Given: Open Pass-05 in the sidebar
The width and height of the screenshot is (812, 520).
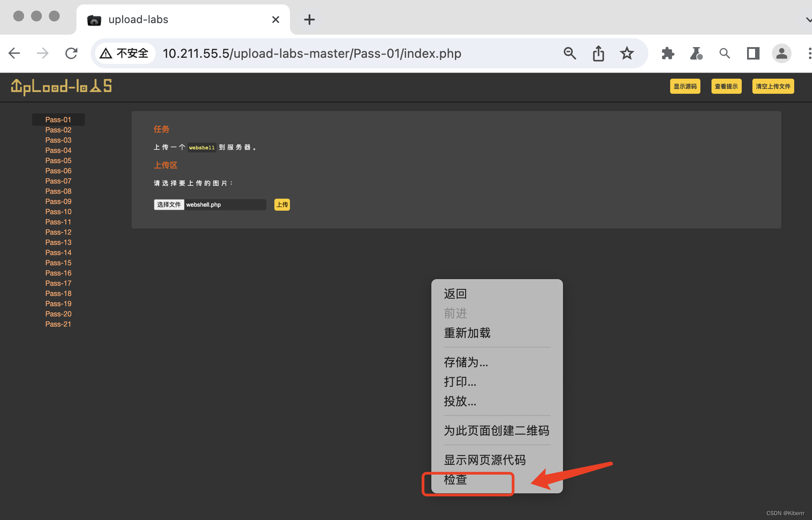Looking at the screenshot, I should pyautogui.click(x=58, y=160).
